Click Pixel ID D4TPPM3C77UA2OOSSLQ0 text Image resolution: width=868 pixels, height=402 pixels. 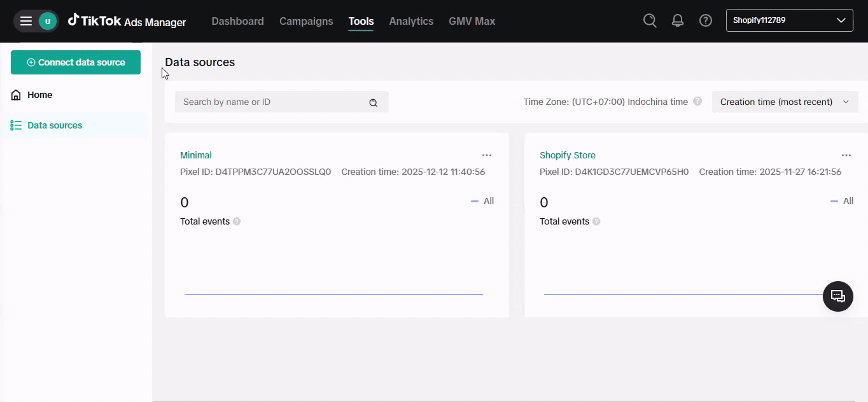pos(256,172)
